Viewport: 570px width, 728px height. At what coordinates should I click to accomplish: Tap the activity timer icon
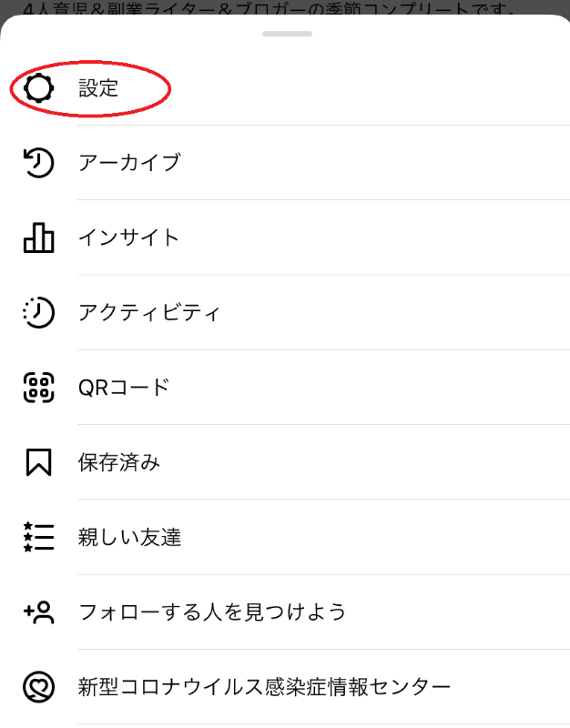click(x=38, y=312)
